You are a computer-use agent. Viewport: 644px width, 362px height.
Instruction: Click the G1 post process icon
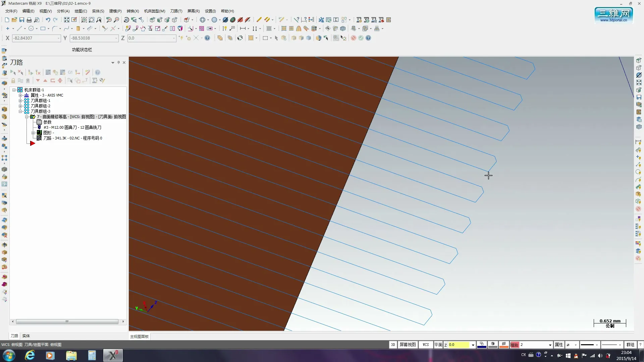[x=70, y=72]
